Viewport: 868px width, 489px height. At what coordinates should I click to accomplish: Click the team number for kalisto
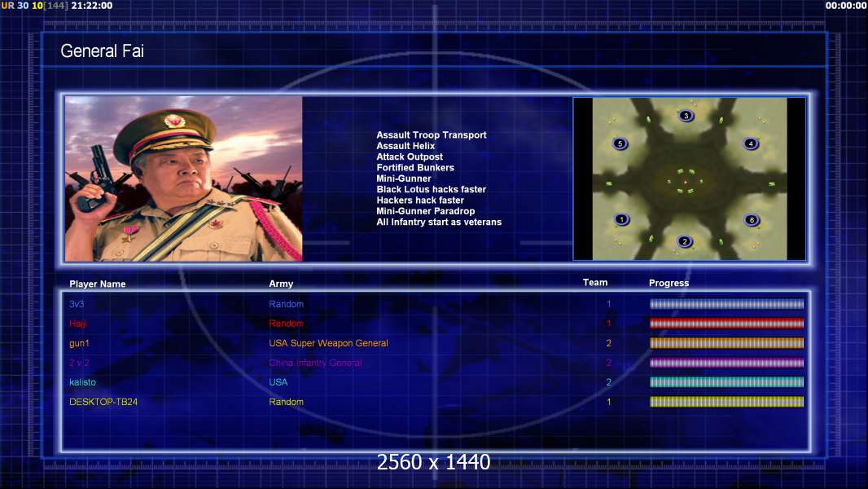pos(609,382)
